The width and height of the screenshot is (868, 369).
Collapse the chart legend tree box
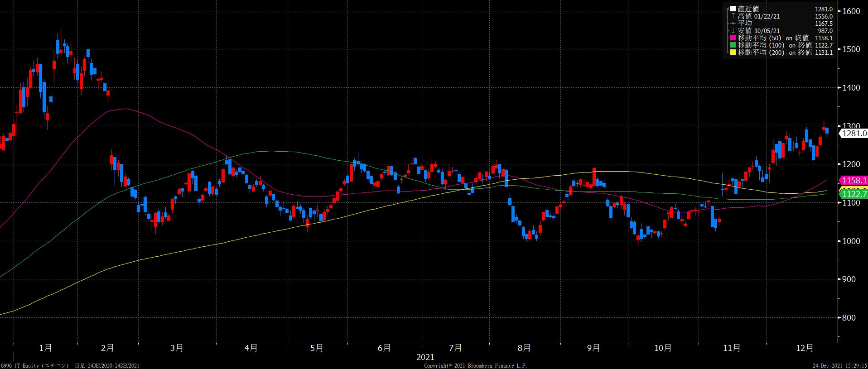[727, 9]
